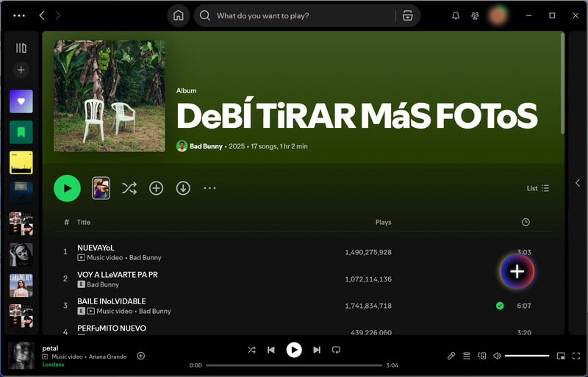Click the playback progress bar

tap(294, 365)
